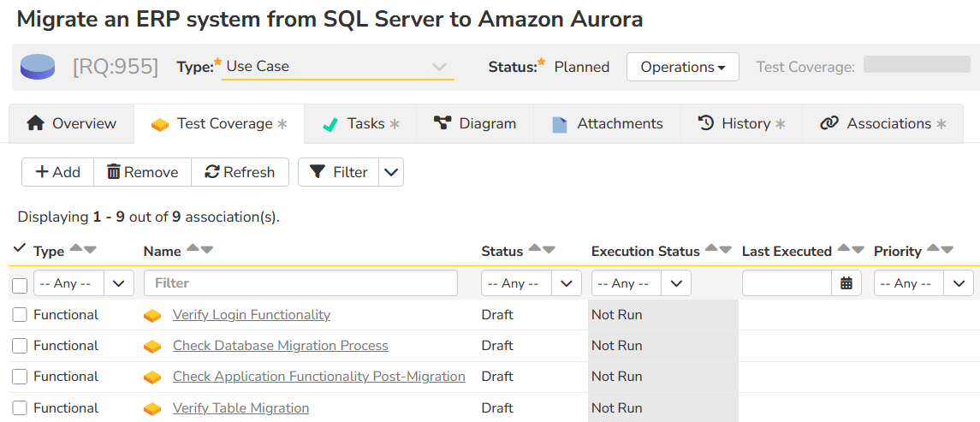The width and height of the screenshot is (980, 422).
Task: Tick the Check Database Migration Process checkbox
Action: (x=20, y=346)
